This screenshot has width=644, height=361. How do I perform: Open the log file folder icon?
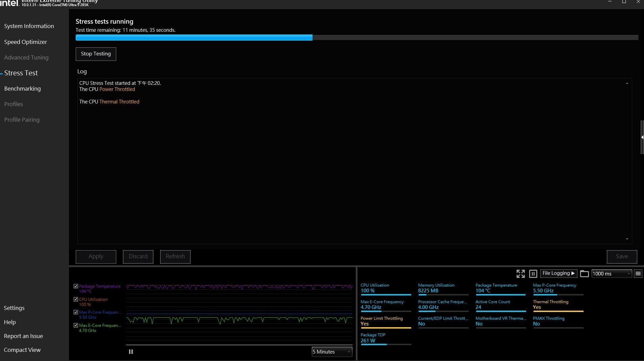tap(584, 274)
